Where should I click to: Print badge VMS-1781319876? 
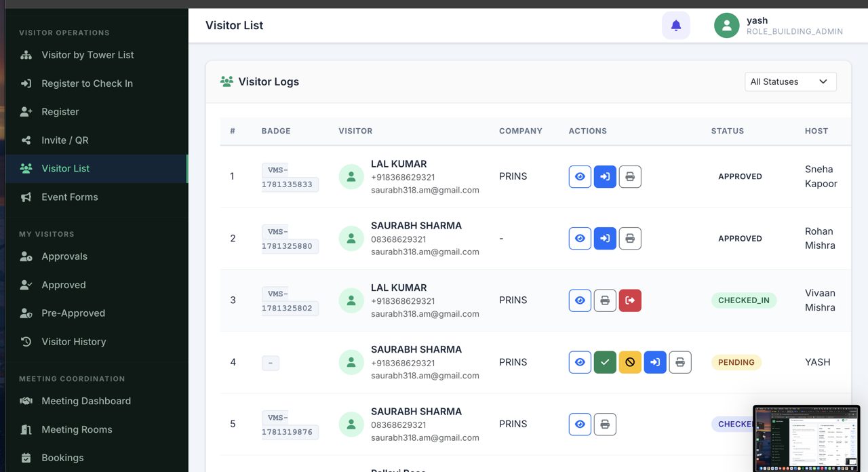605,425
